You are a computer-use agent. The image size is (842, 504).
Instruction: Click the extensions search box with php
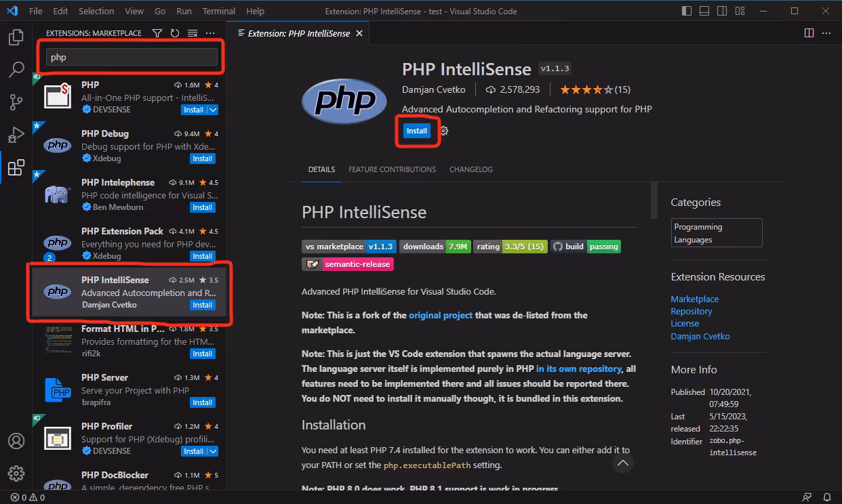132,58
